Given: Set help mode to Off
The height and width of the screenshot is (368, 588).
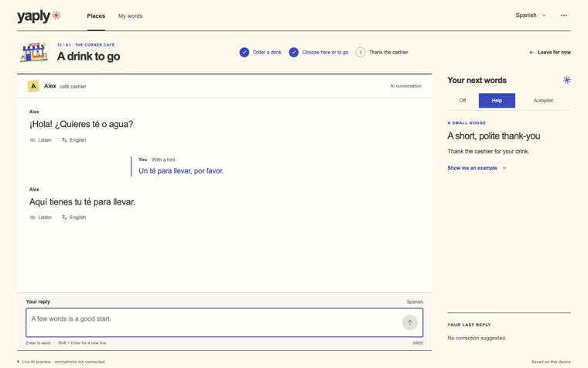Looking at the screenshot, I should point(463,100).
